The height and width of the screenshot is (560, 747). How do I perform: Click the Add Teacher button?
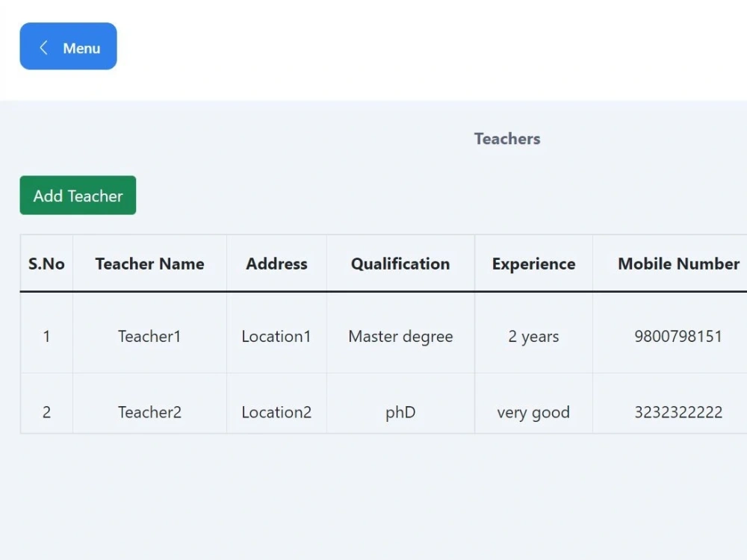click(77, 195)
